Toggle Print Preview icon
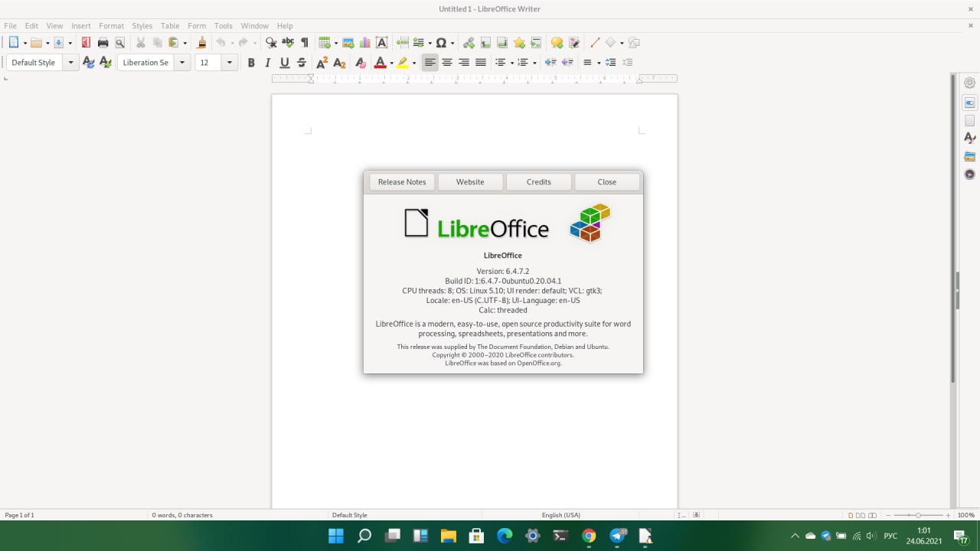This screenshot has height=551, width=980. (x=119, y=43)
